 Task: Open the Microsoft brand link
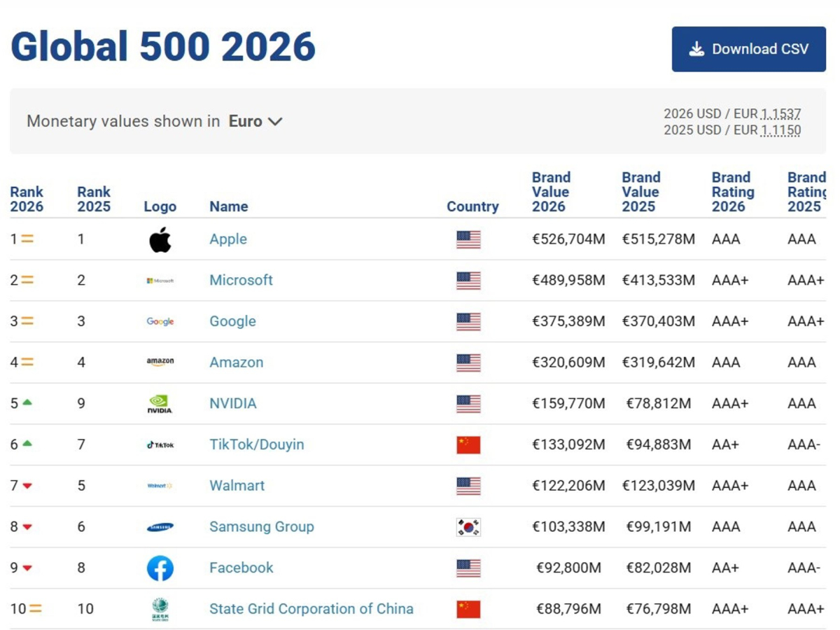[x=241, y=280]
